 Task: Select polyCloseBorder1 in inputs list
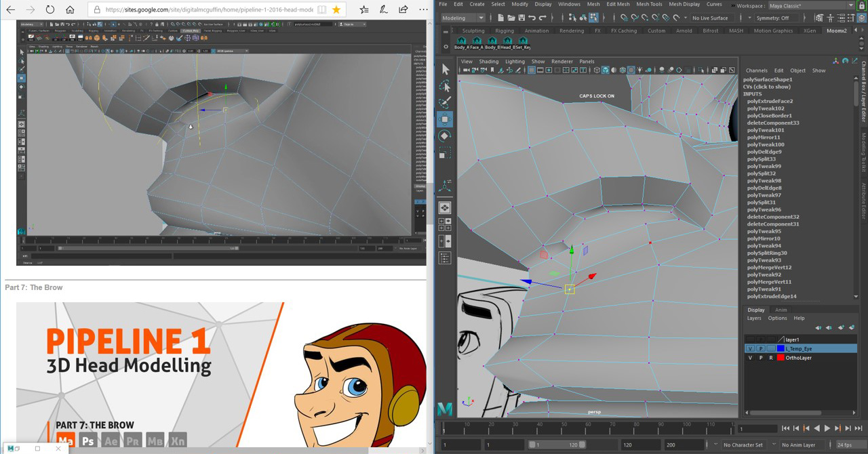point(769,116)
